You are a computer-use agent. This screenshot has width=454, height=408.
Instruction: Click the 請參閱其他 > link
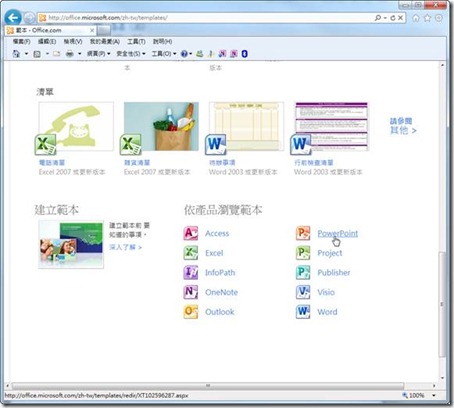pos(403,126)
